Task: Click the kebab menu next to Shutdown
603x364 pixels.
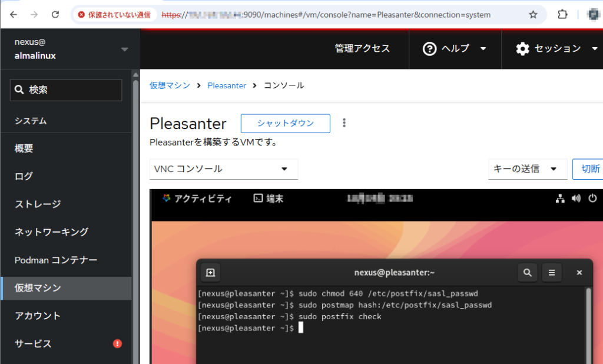Action: 344,123
